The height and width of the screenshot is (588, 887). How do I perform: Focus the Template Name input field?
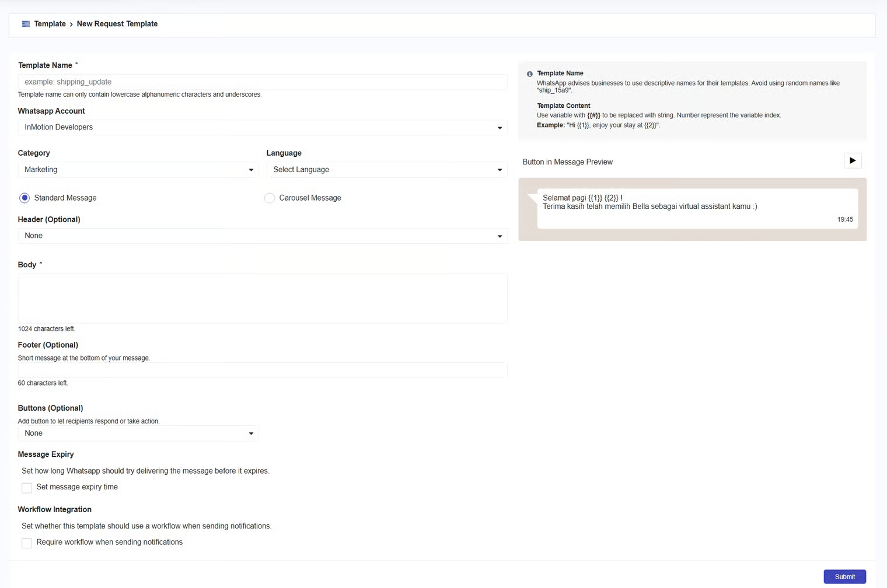262,82
